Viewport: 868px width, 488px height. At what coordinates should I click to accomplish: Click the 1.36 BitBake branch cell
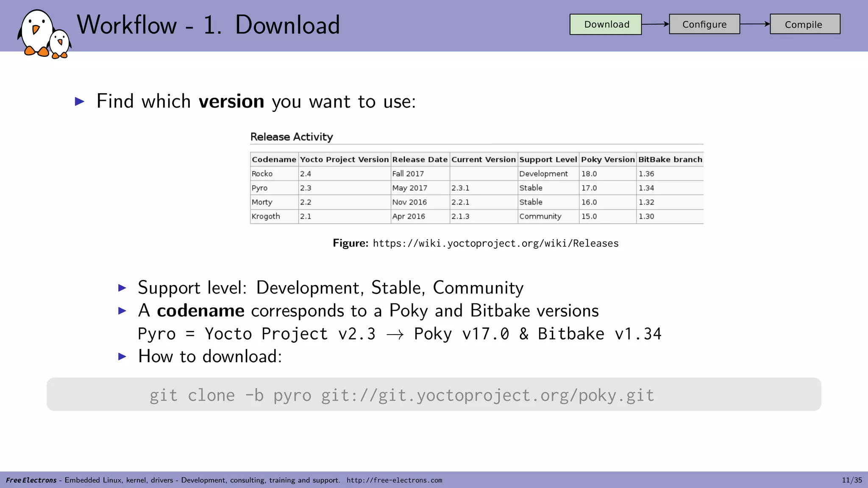tap(670, 174)
